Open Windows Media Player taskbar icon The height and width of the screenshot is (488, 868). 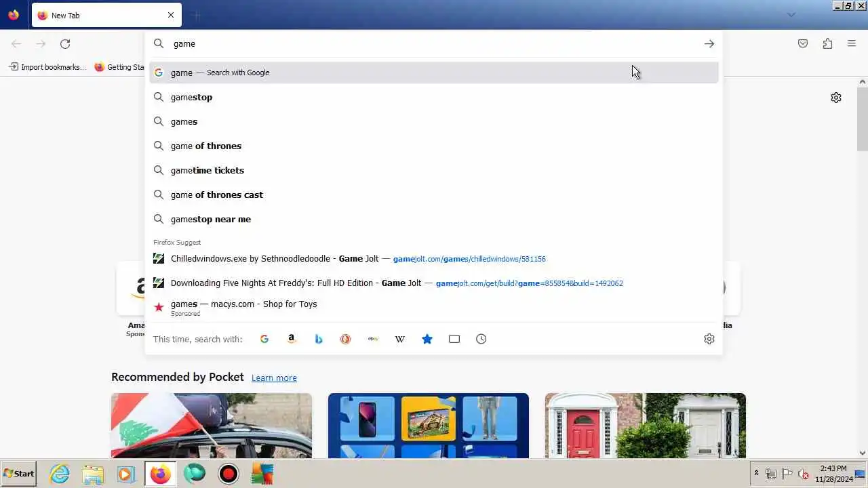(126, 474)
